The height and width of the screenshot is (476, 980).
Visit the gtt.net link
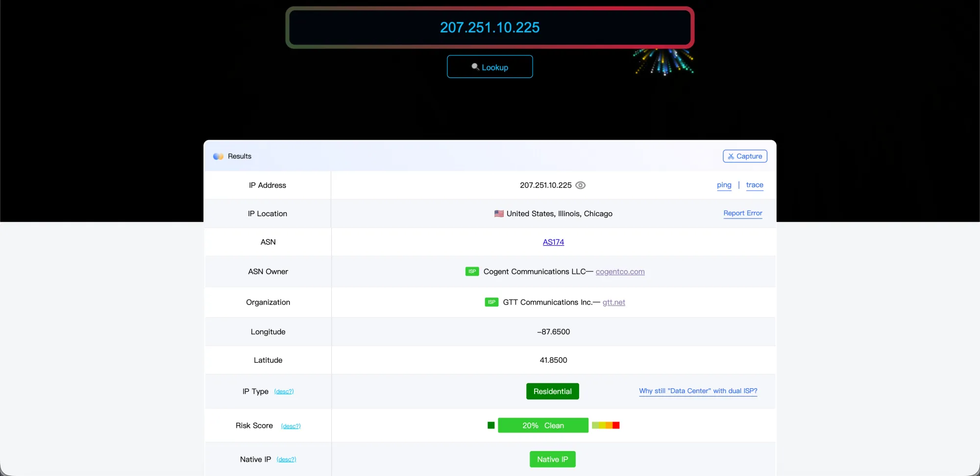613,302
